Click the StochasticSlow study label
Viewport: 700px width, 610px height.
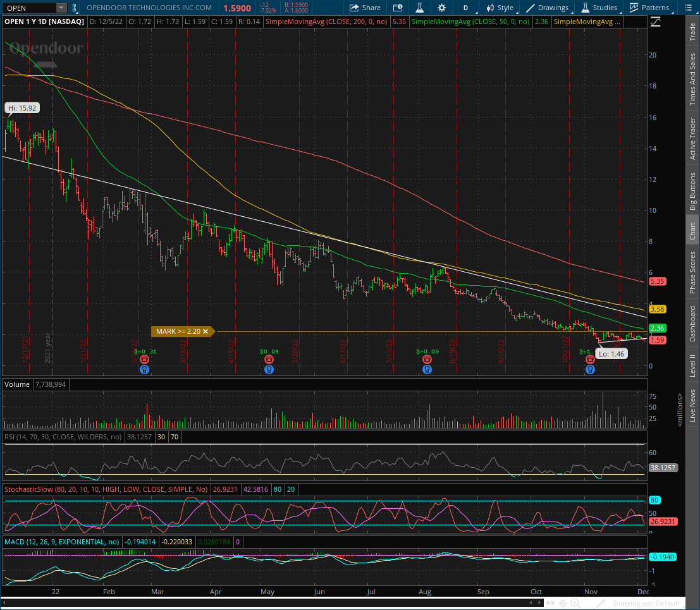coord(106,489)
